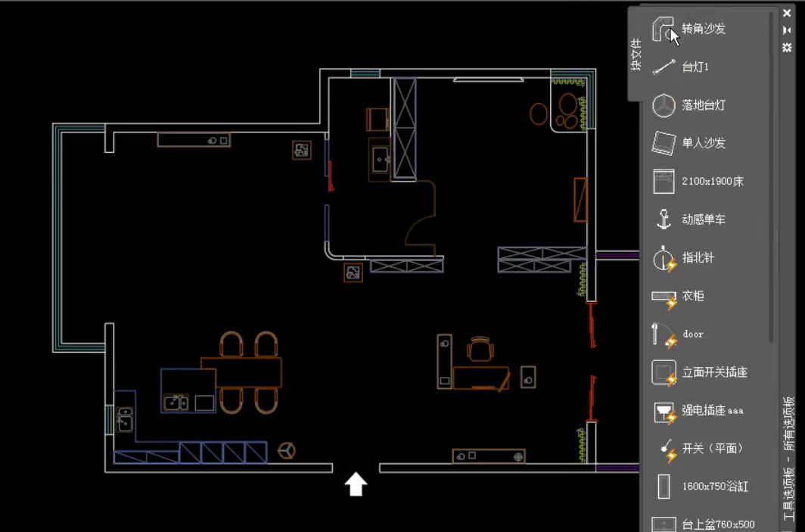This screenshot has width=805, height=532.
Task: Select the white entrance arrow in the drawing
Action: click(356, 484)
